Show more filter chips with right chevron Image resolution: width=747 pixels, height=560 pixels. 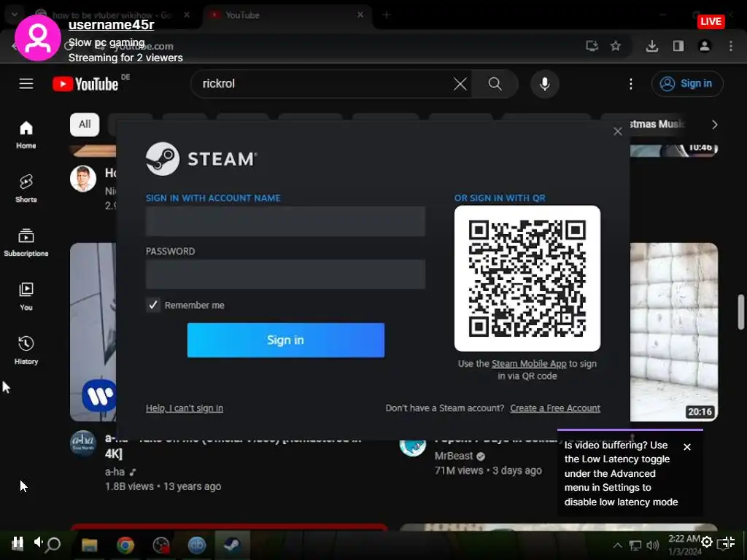[x=714, y=125]
